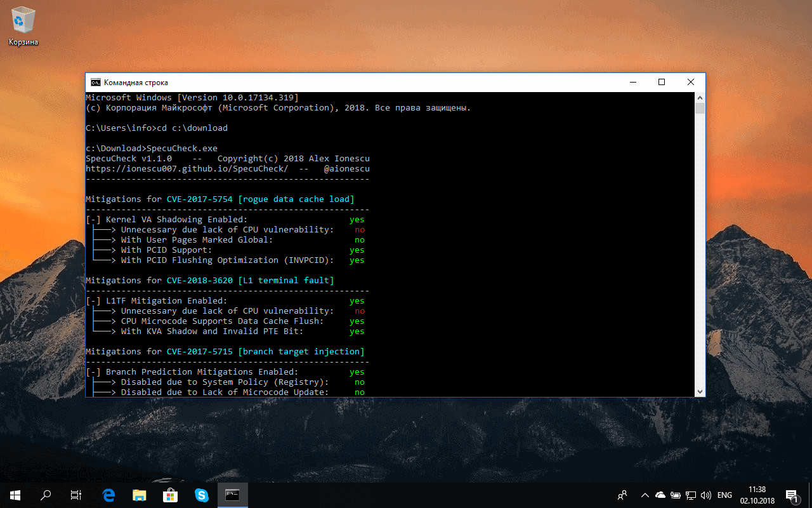The width and height of the screenshot is (812, 508).
Task: Click the 'cd c:\download' command text
Action: click(x=192, y=128)
